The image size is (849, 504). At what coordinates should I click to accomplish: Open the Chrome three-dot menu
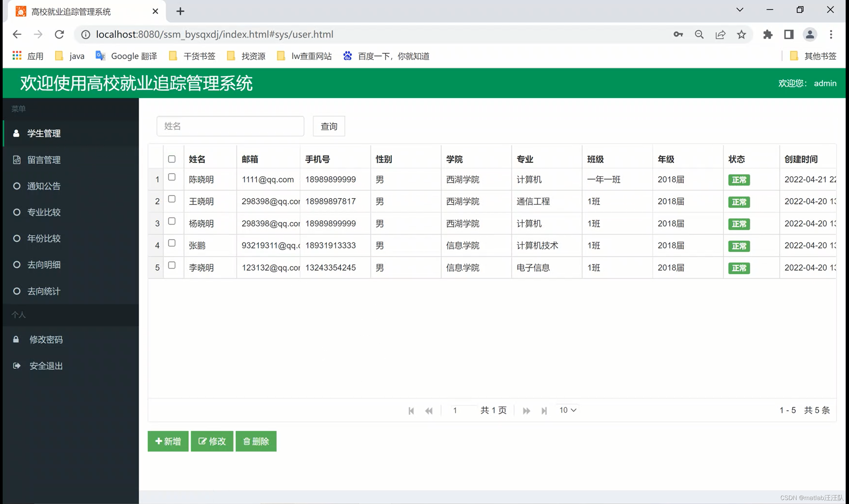point(831,34)
